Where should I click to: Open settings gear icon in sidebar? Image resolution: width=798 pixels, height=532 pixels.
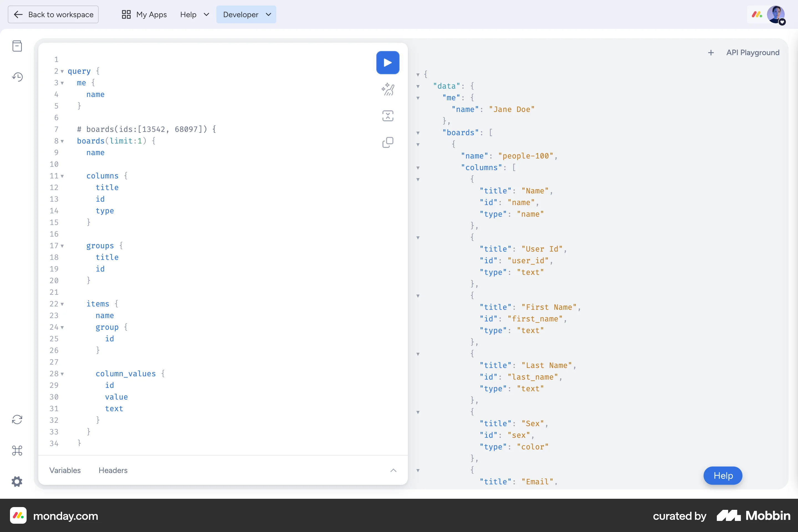pyautogui.click(x=17, y=482)
